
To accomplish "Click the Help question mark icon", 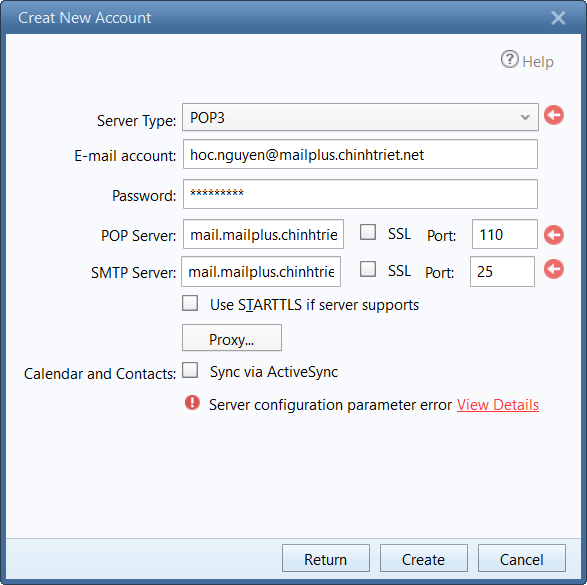I will pos(510,59).
